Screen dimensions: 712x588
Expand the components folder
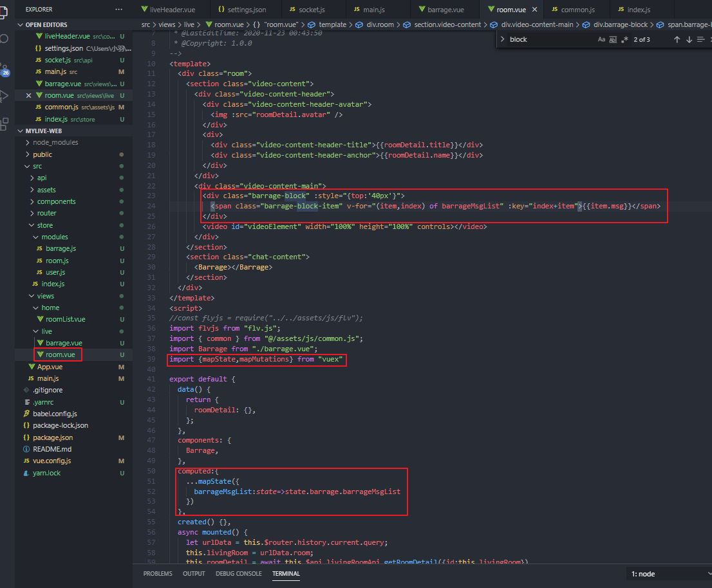pos(56,201)
